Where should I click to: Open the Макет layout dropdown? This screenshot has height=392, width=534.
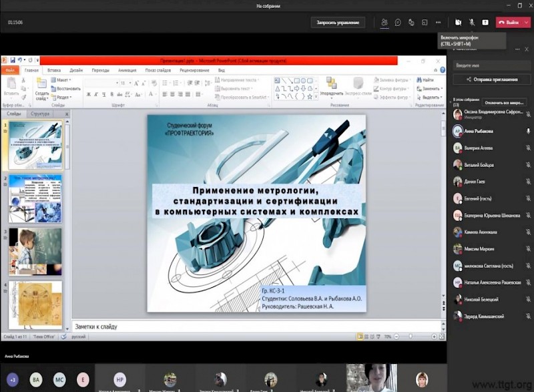[63, 80]
